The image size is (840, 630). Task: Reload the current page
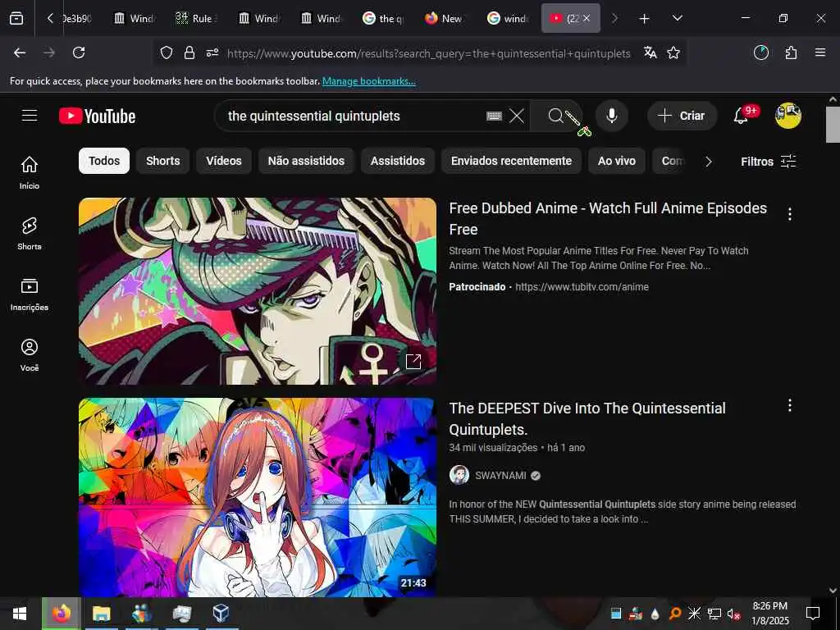tap(79, 52)
